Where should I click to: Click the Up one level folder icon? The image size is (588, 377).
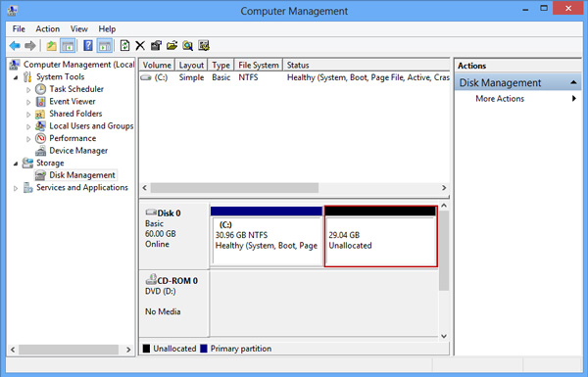tap(51, 46)
